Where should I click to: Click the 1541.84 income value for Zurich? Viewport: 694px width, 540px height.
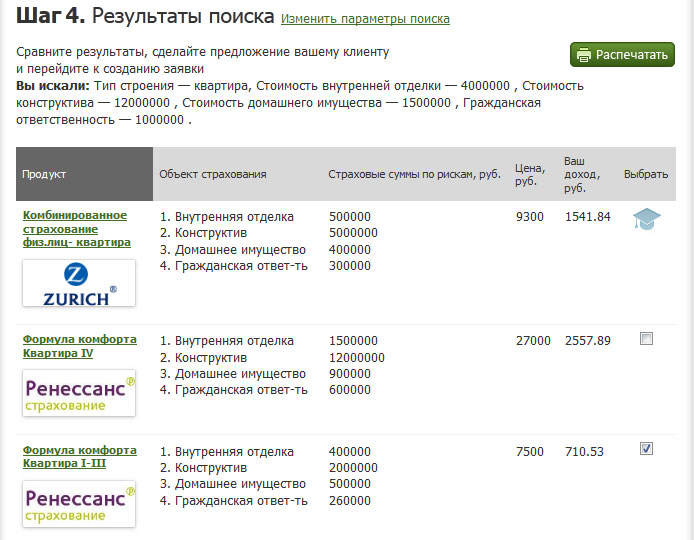(x=587, y=217)
